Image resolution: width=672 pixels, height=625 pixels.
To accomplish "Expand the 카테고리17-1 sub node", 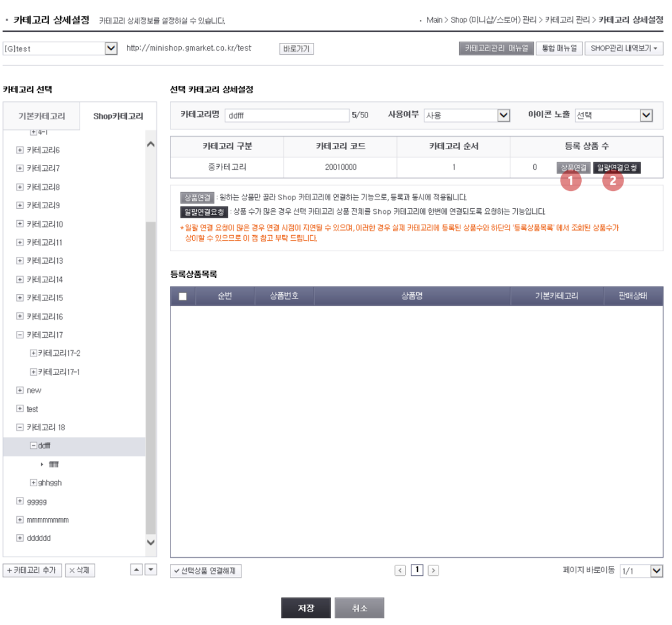I will pyautogui.click(x=34, y=372).
